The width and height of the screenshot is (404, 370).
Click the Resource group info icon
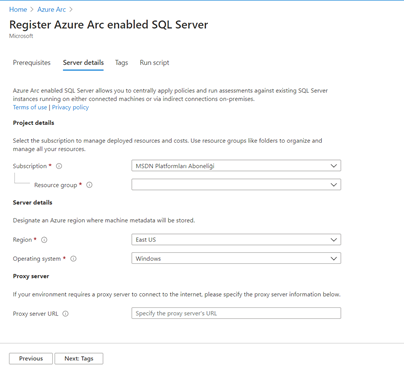(89, 185)
